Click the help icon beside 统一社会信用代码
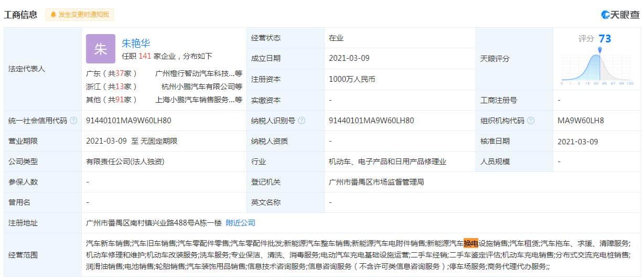 pyautogui.click(x=73, y=121)
